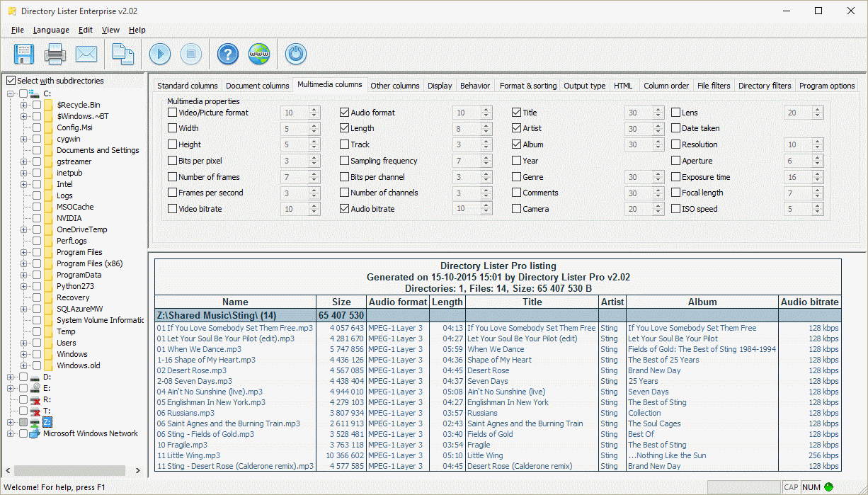
Task: Click the C: drive icon
Action: (35, 93)
